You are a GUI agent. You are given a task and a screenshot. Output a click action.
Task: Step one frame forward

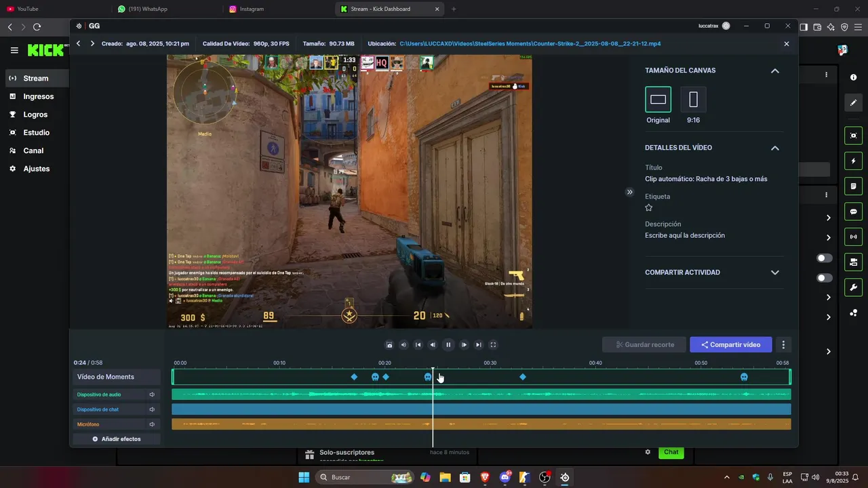tap(464, 345)
